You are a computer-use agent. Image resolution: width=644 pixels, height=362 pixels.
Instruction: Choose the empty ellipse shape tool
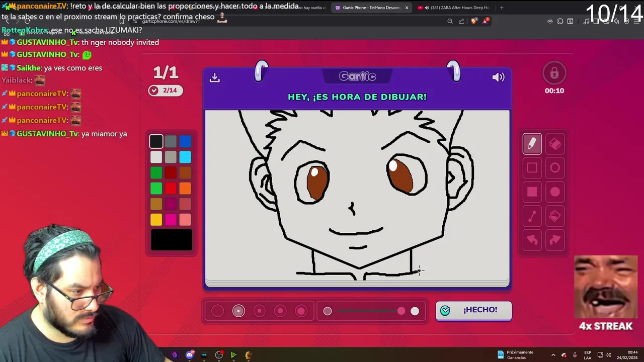point(555,168)
